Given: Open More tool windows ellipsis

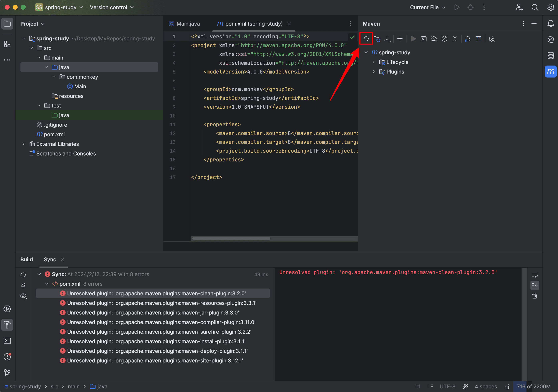Looking at the screenshot, I should [7, 60].
